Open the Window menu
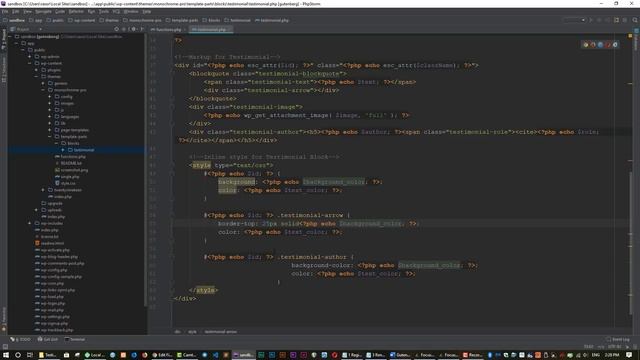Image resolution: width=640 pixels, height=360 pixels. (x=131, y=11)
